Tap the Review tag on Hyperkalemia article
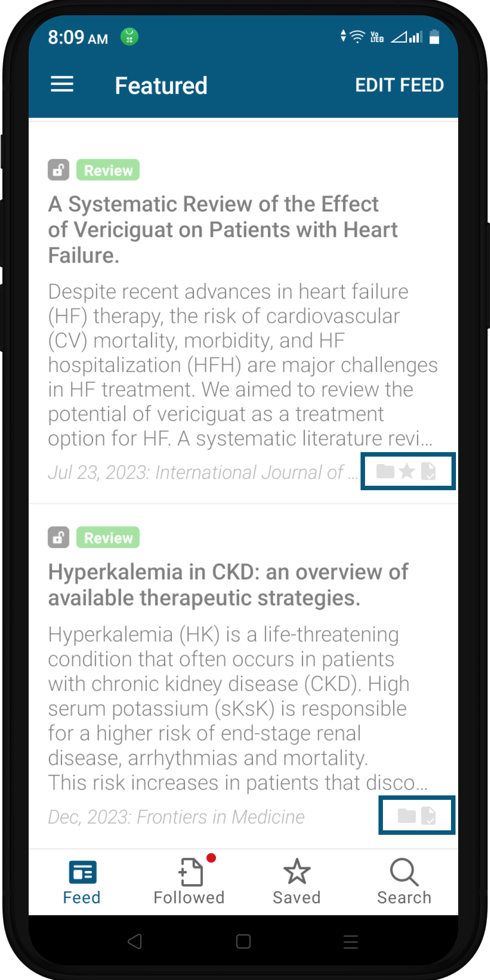The width and height of the screenshot is (490, 980). pos(108,538)
